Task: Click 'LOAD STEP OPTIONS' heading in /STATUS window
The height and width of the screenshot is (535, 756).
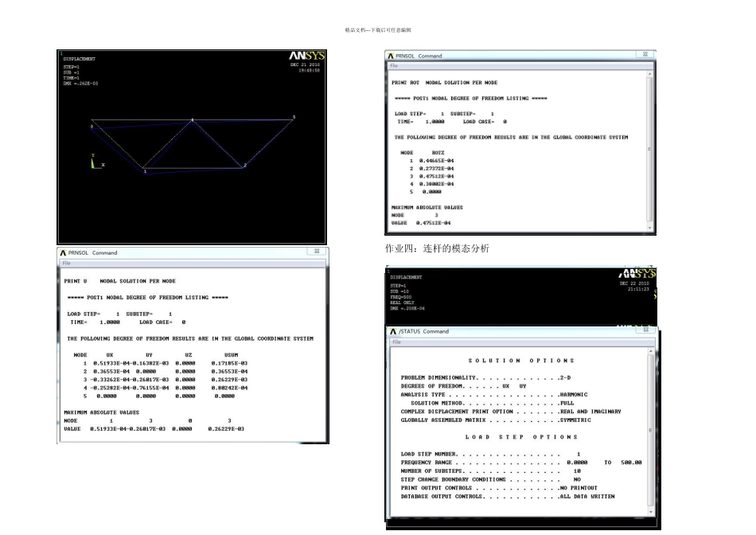Action: [x=521, y=437]
